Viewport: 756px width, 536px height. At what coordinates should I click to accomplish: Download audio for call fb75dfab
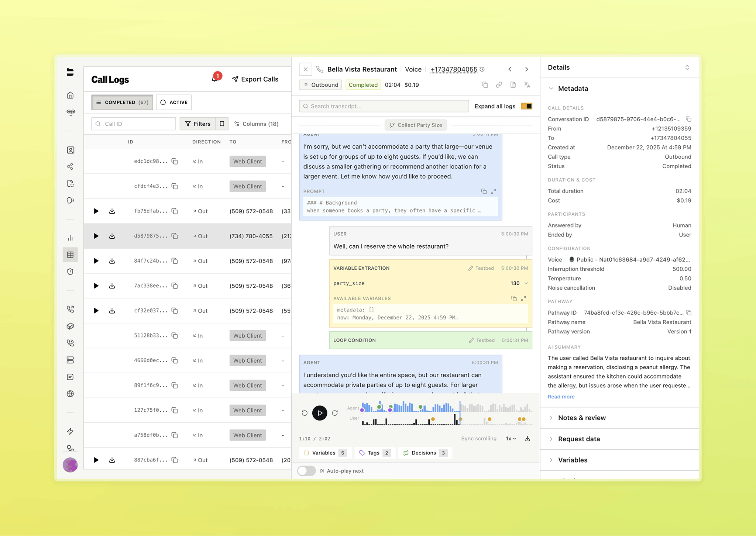[112, 211]
